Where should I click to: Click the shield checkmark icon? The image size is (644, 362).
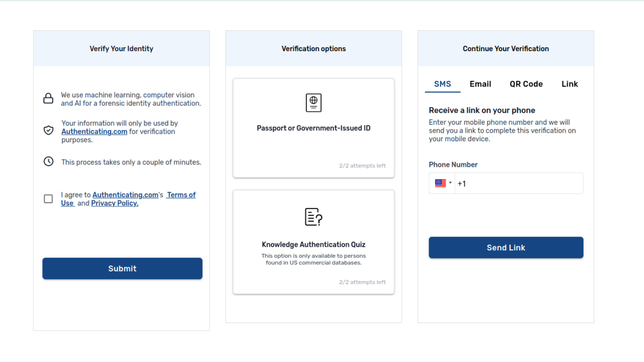(48, 131)
